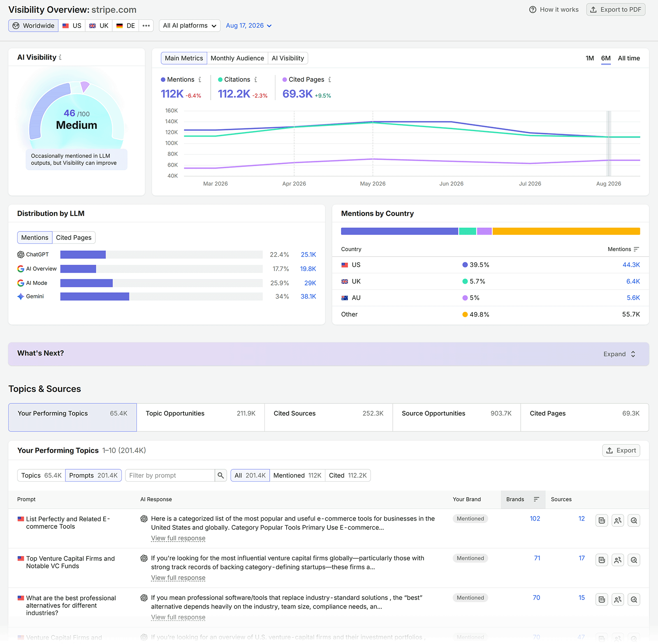Toggle the Citations series in chart legend

[x=234, y=80]
